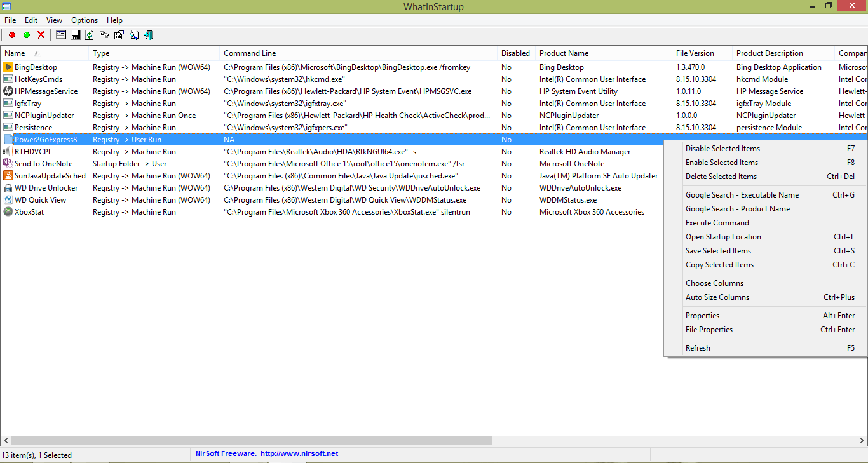Open the Help menu

coord(114,20)
